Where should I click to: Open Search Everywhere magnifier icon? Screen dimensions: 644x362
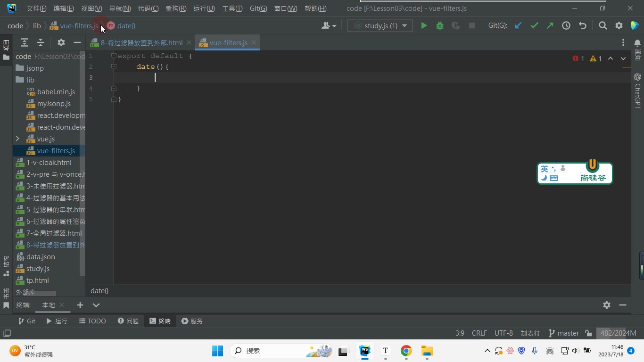click(x=603, y=26)
